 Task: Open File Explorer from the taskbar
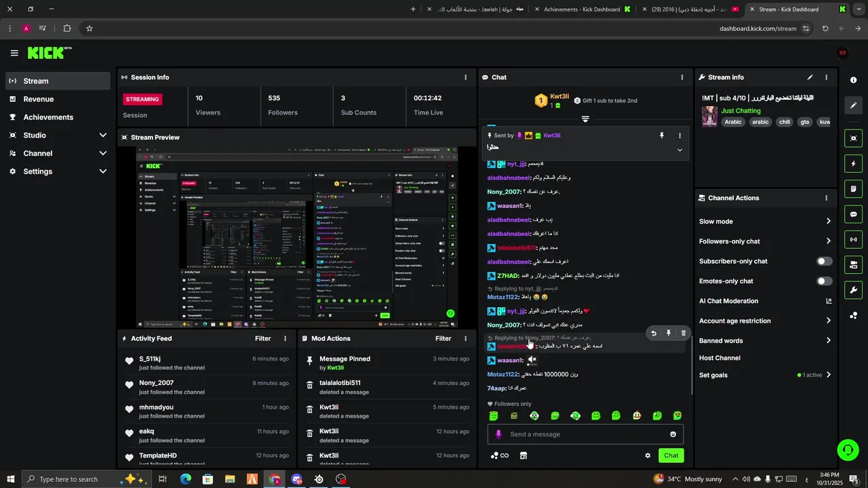coord(230,479)
